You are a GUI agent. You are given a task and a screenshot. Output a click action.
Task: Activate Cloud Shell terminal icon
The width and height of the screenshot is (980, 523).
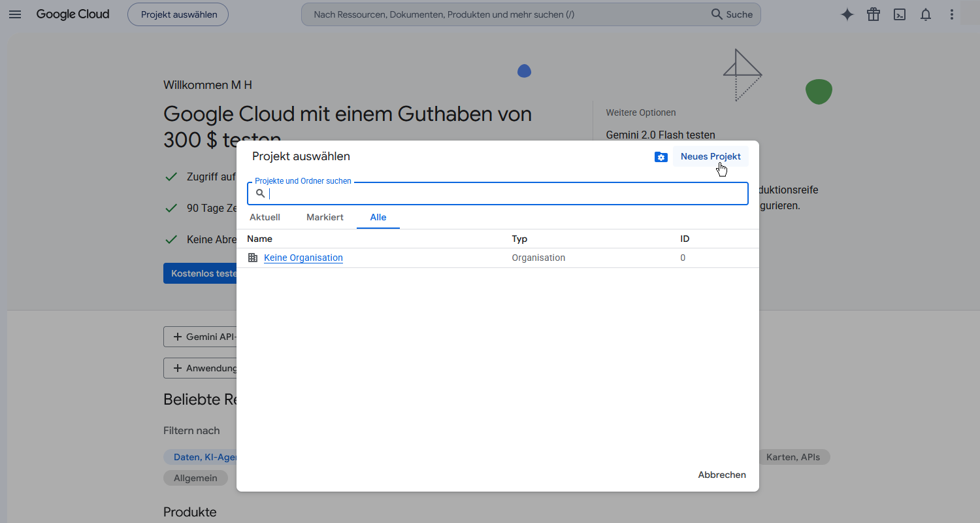(x=900, y=14)
